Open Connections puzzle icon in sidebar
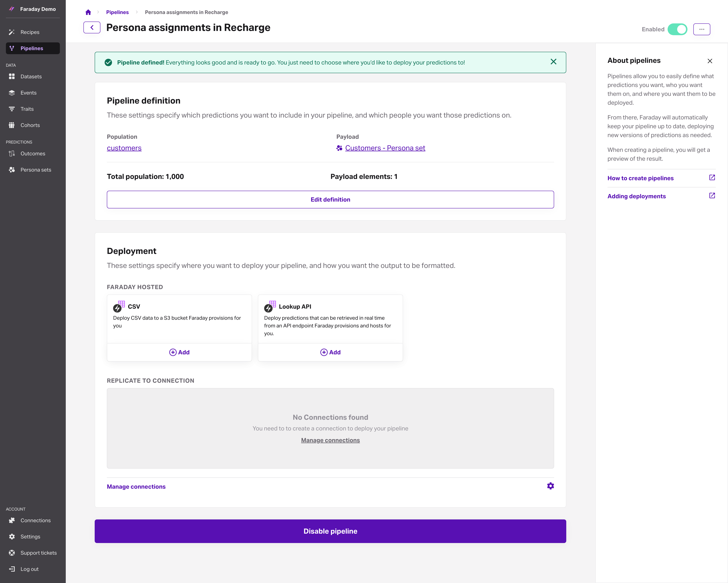This screenshot has width=728, height=583. point(12,520)
